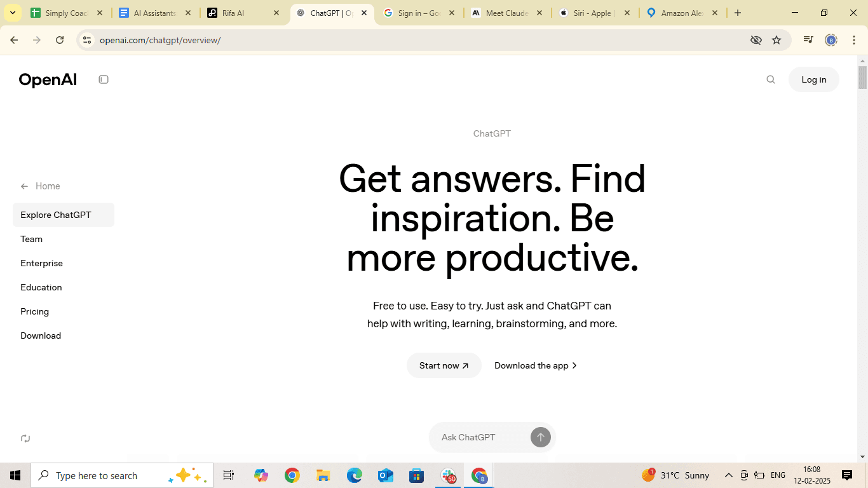868x488 pixels.
Task: Go back with the browser Back arrow
Action: point(14,40)
